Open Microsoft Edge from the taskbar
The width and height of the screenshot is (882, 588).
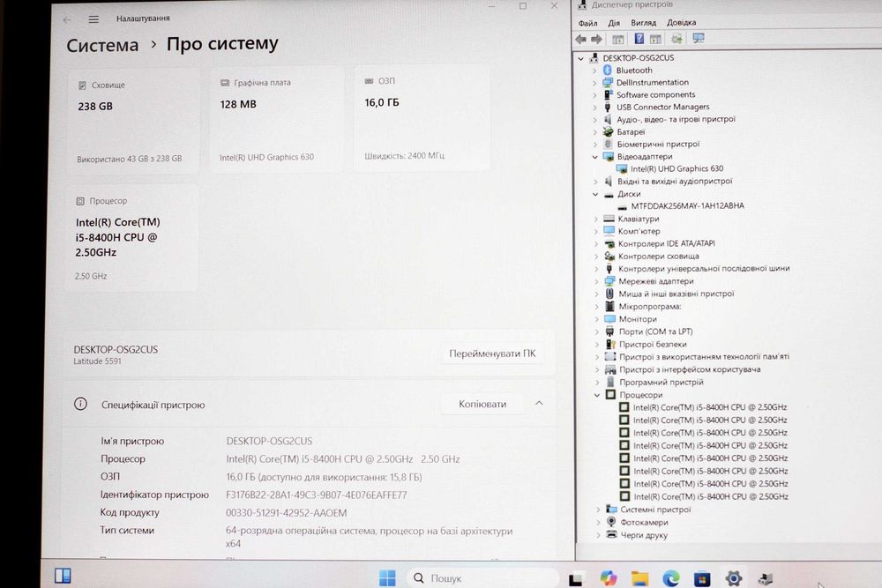(670, 578)
